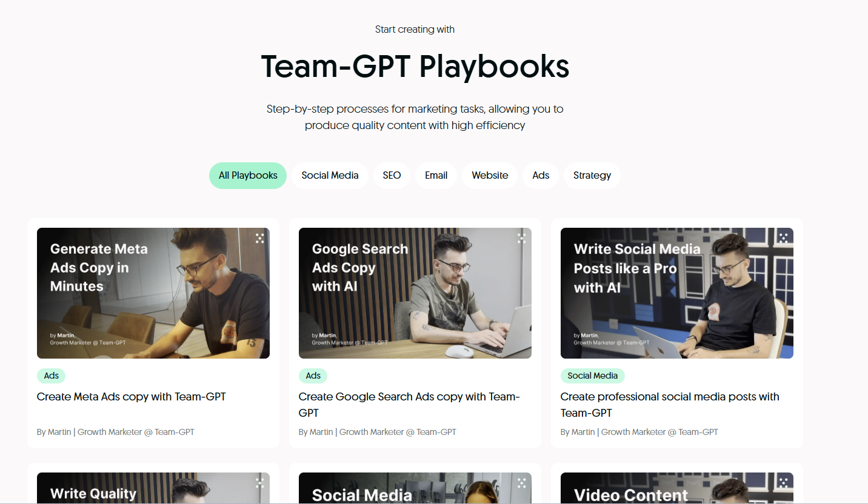Click the Ads tag on the Google Search Ads card
The width and height of the screenshot is (868, 504).
(313, 376)
